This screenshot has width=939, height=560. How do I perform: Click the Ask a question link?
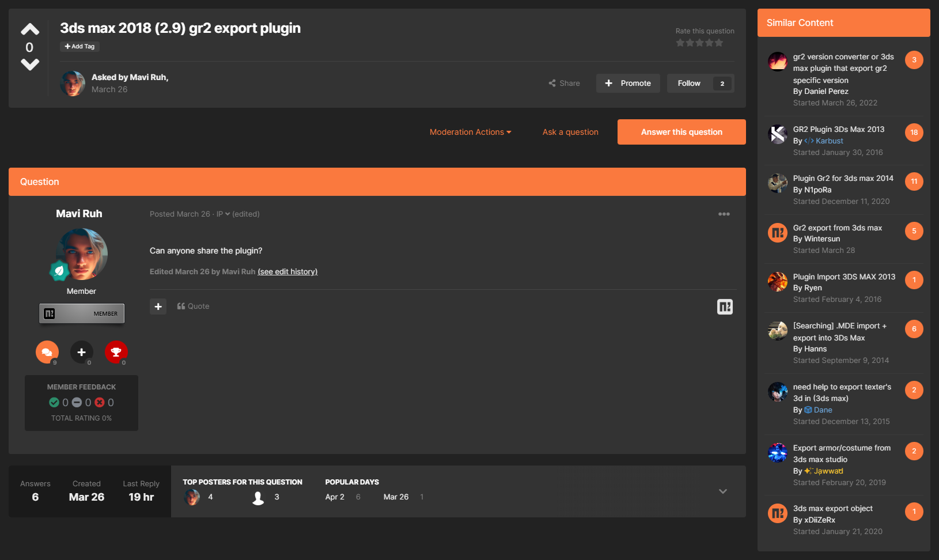(570, 132)
